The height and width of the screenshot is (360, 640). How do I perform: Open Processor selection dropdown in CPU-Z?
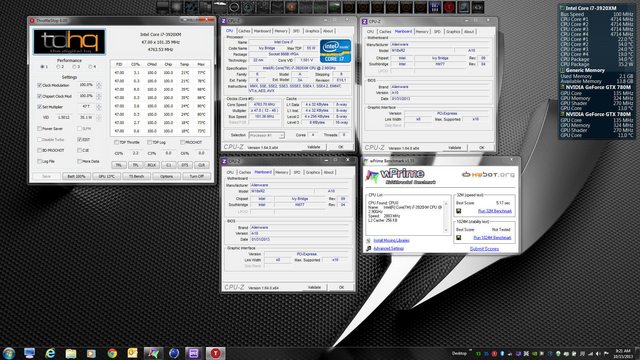tap(266, 135)
